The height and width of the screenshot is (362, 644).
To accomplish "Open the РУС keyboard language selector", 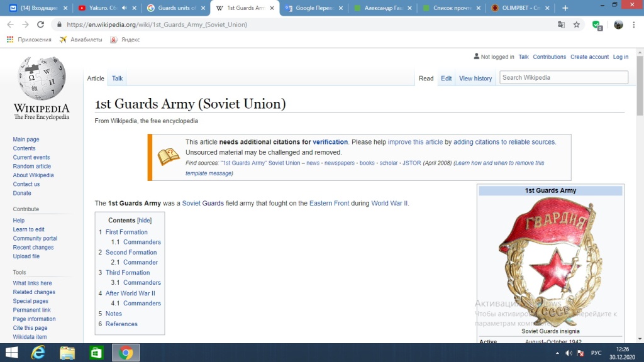I will point(596,353).
